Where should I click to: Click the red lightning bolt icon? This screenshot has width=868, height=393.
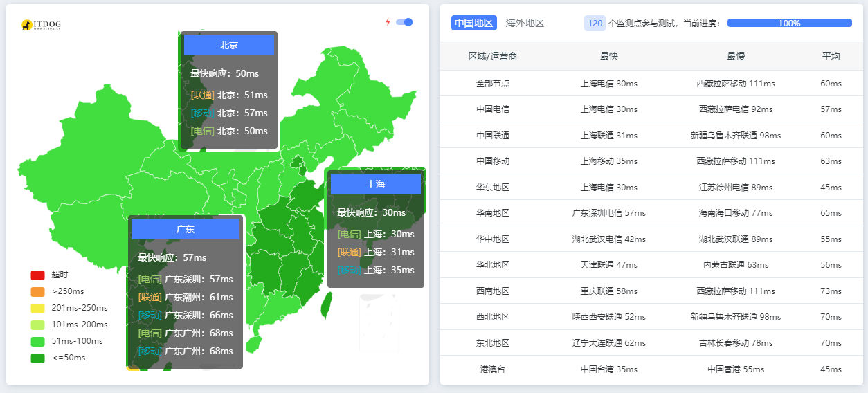coord(388,22)
